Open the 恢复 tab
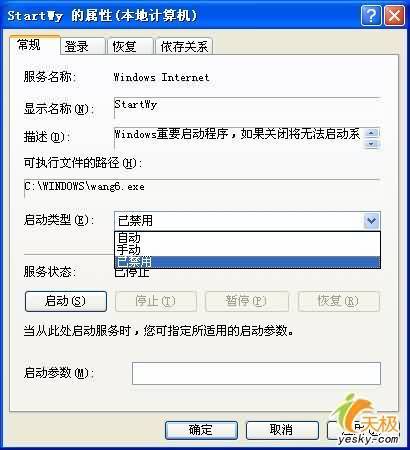The width and height of the screenshot is (410, 450). (130, 46)
